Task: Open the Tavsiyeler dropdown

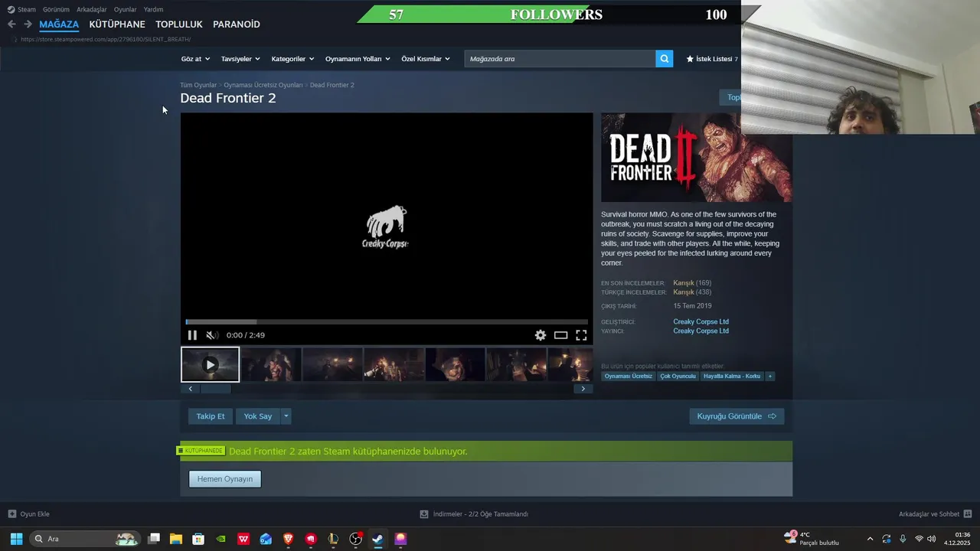Action: [x=240, y=59]
